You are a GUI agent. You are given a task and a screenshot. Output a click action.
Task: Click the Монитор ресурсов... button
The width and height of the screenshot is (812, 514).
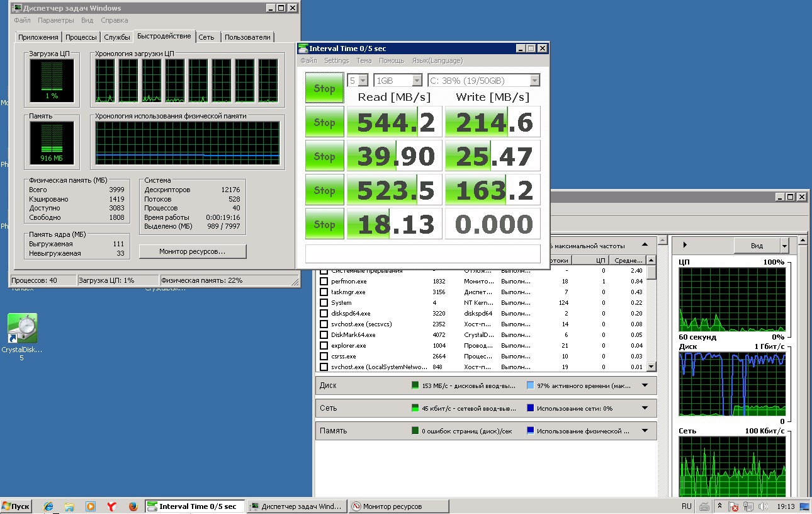coord(193,251)
